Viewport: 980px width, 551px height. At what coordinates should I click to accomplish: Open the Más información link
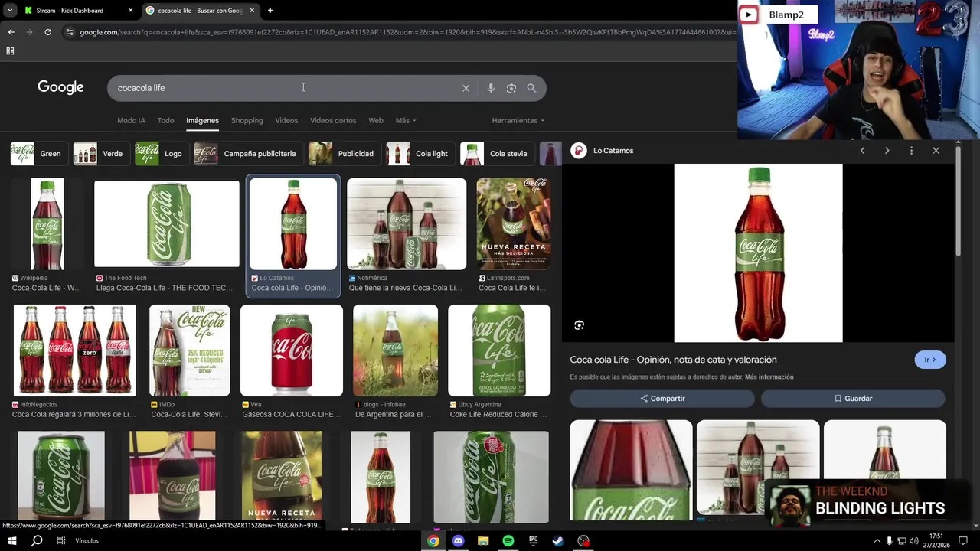(769, 377)
